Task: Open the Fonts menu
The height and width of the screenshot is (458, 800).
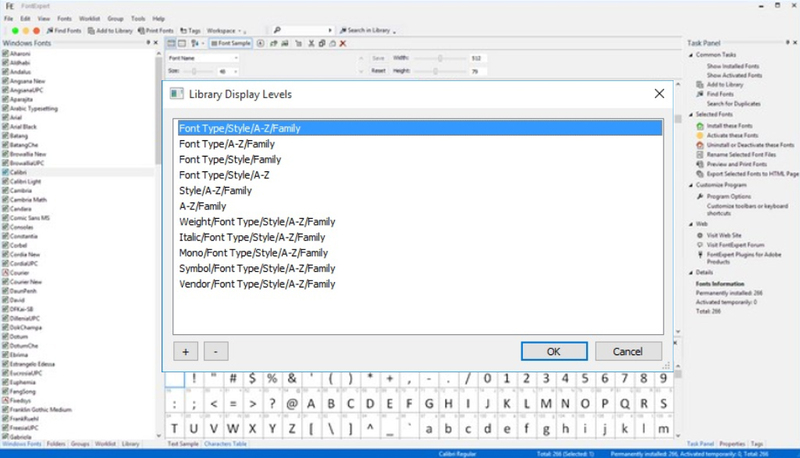Action: click(x=64, y=18)
